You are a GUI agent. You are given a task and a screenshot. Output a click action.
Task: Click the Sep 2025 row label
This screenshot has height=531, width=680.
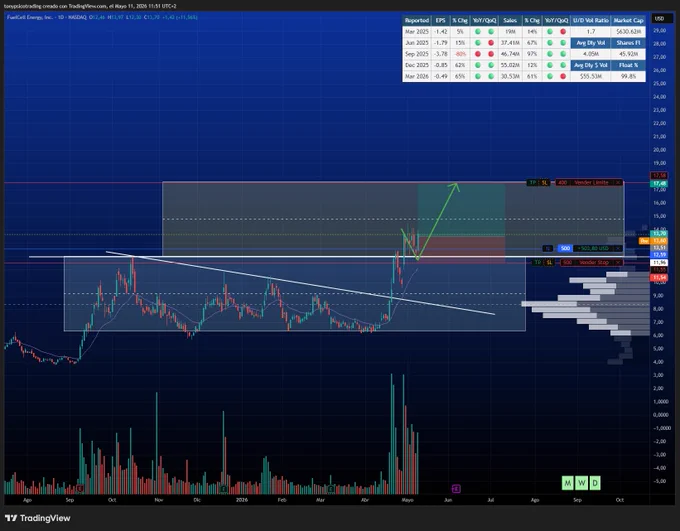[x=417, y=54]
